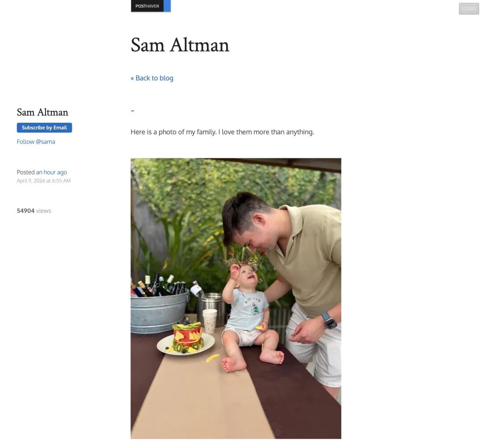Click the metal tub holding bottles
Viewport: 482px width, 448px height.
click(x=159, y=313)
